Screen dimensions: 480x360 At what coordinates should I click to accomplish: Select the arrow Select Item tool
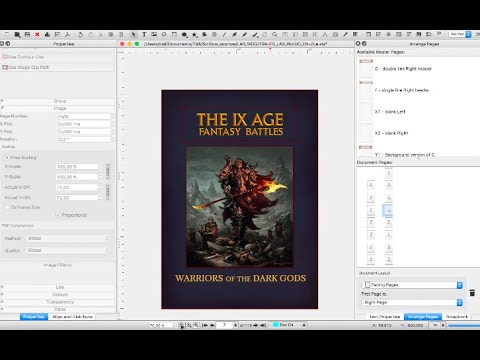coord(133,34)
